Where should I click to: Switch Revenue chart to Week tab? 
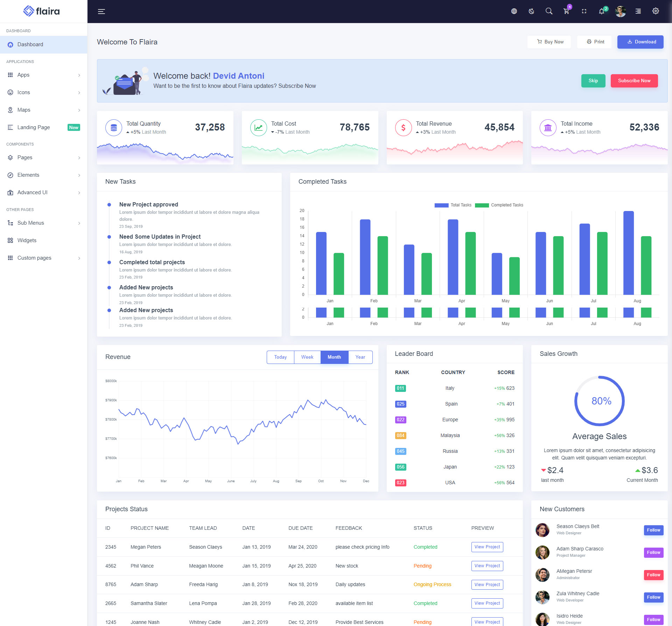point(307,357)
